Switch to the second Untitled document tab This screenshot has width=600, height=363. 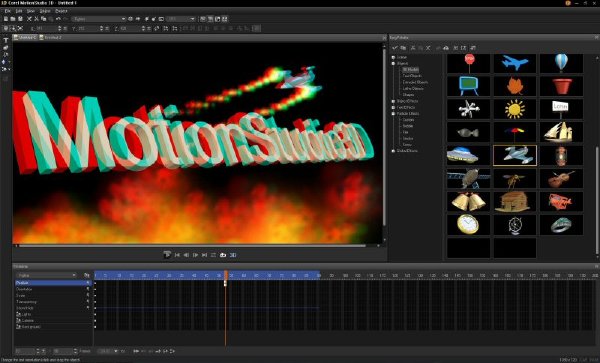[51, 37]
